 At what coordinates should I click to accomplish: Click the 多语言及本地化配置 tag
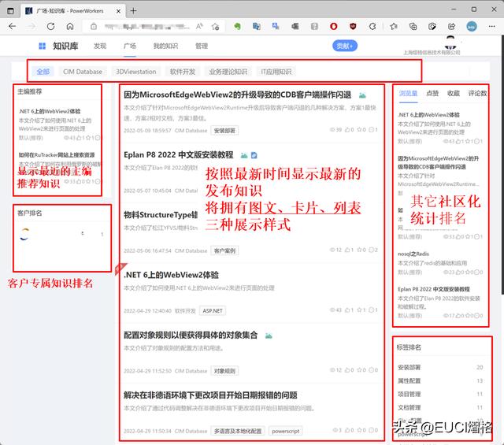coord(238,431)
